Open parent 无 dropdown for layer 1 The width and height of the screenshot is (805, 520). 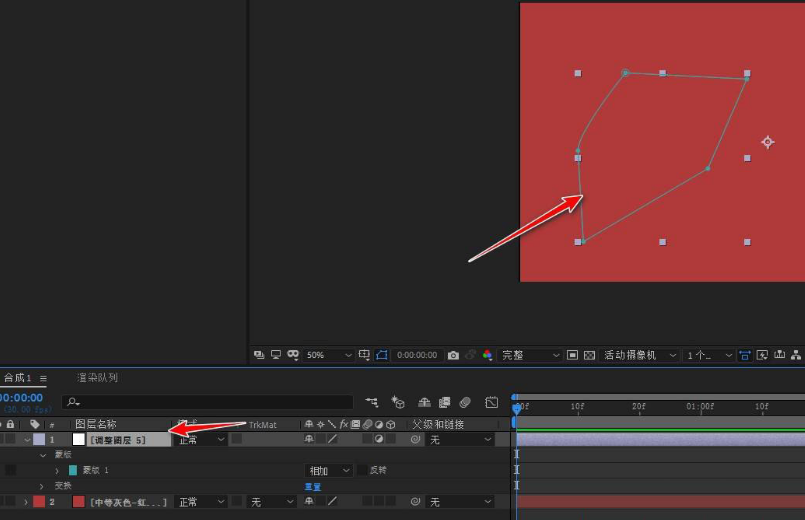(460, 440)
